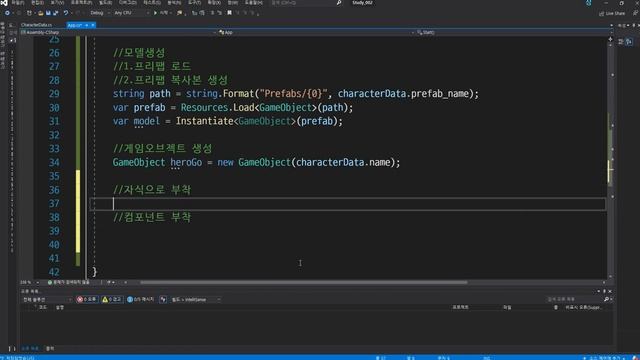Image resolution: width=640 pixels, height=360 pixels.
Task: Click the Save All toolbar icon
Action: [55, 13]
